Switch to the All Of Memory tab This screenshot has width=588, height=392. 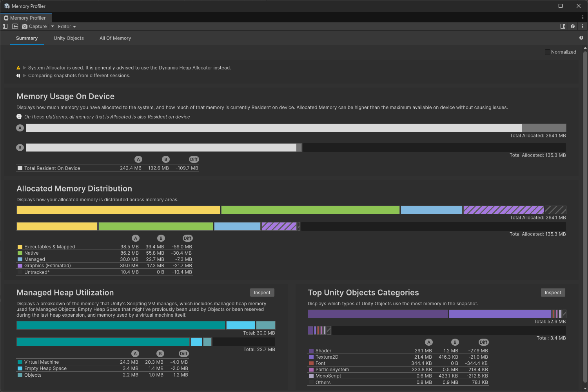point(115,38)
